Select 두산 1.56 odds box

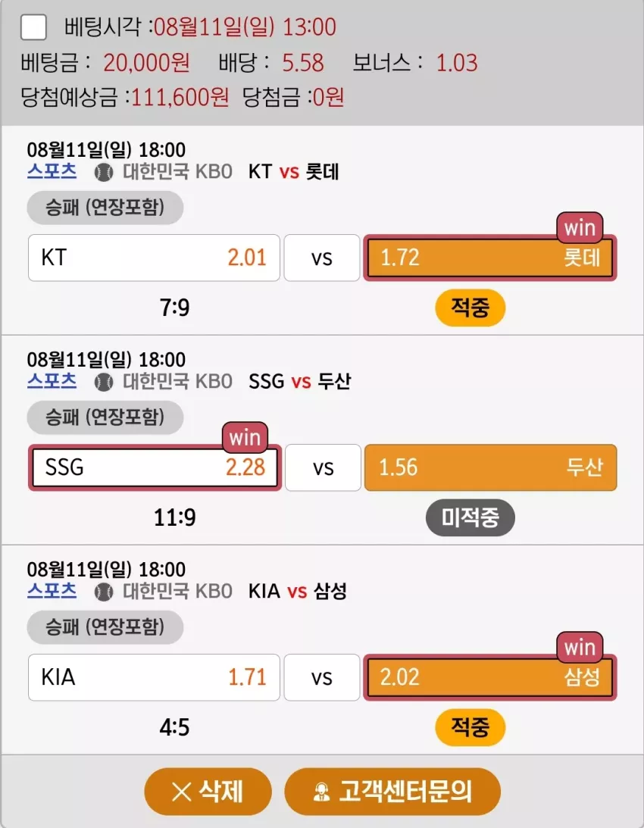coord(491,467)
